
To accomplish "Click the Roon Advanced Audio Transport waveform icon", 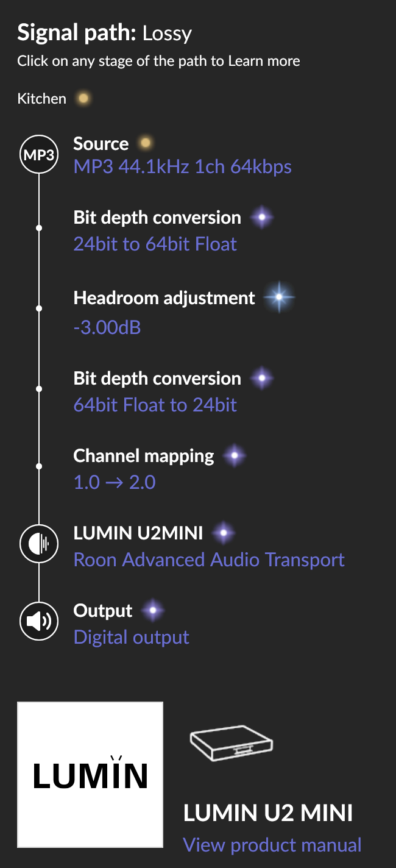I will [x=39, y=543].
